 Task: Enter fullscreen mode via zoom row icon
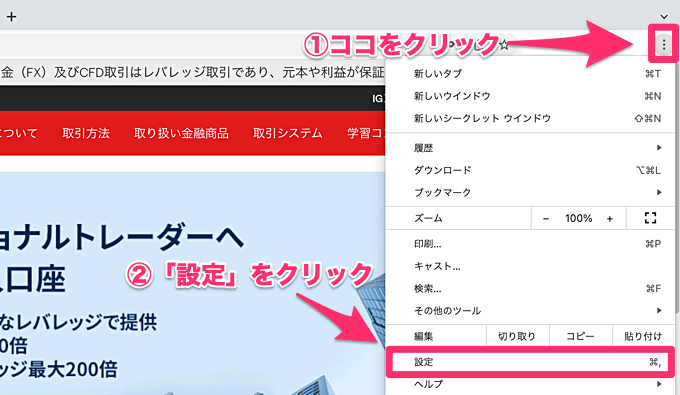point(651,218)
